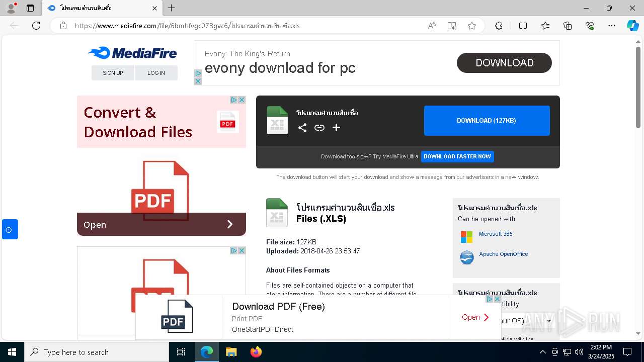Open the Windows Start menu
Screen dimensions: 644x362
tap(12, 352)
